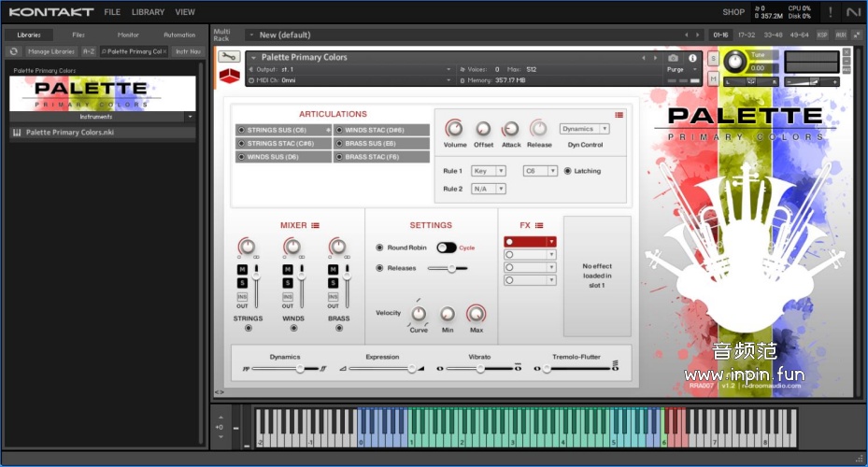Open the LIBRARY menu
Viewport: 868px width, 467px height.
coord(148,12)
